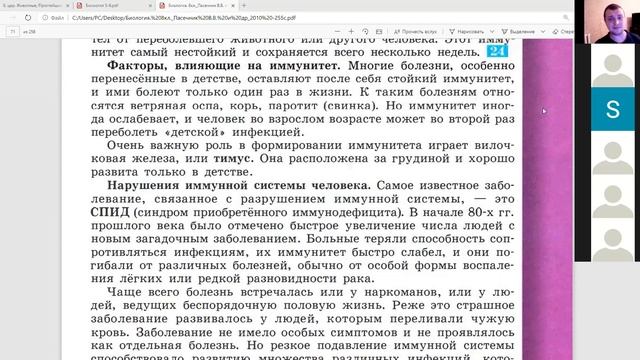Close the first browser tab
Screen dimensions: 640x360
67,6
